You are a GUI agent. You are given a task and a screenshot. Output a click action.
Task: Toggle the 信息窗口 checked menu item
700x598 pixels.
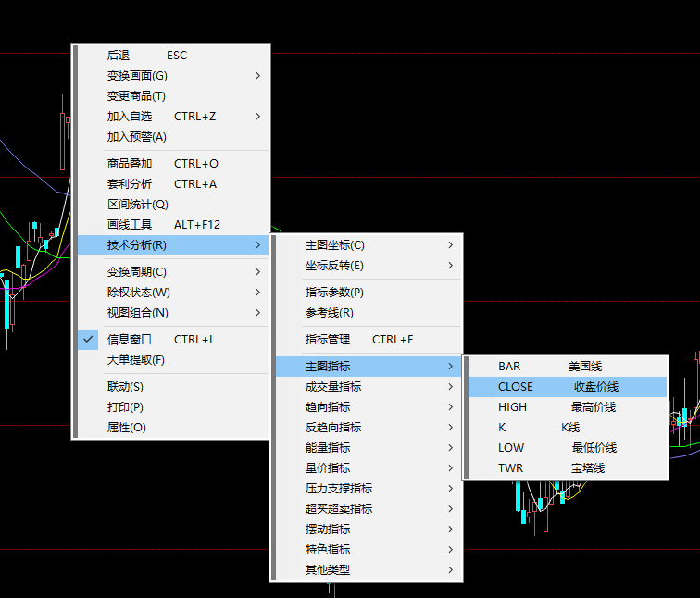130,340
